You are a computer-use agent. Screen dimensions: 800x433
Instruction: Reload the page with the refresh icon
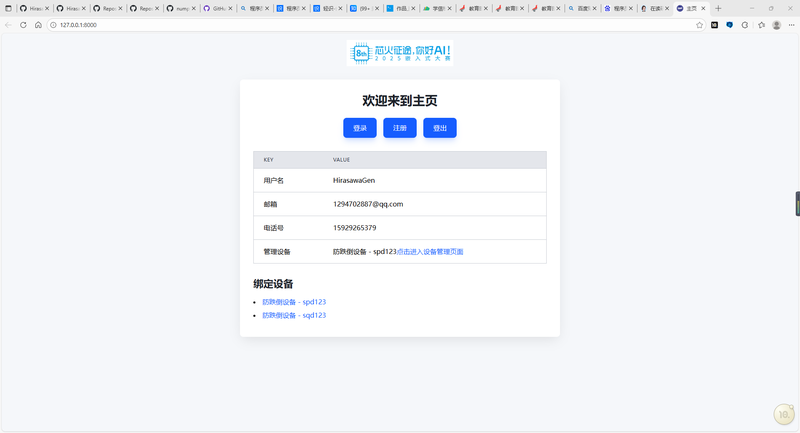23,25
